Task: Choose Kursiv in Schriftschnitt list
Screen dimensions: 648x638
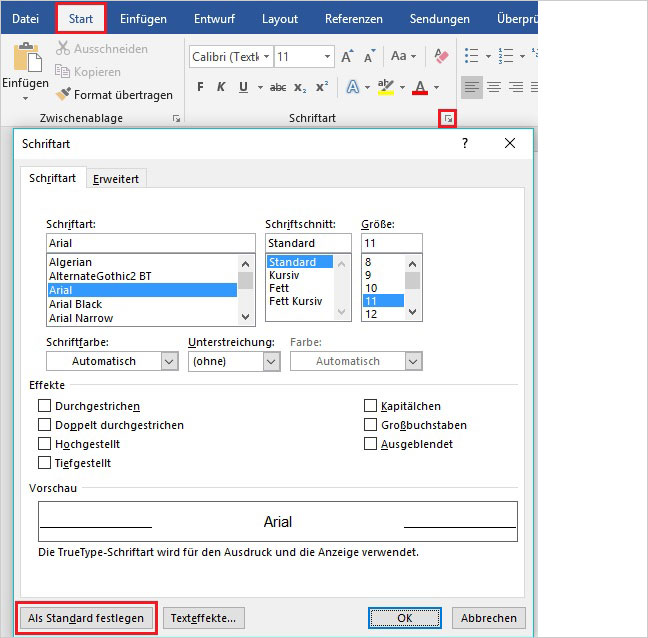Action: point(300,275)
